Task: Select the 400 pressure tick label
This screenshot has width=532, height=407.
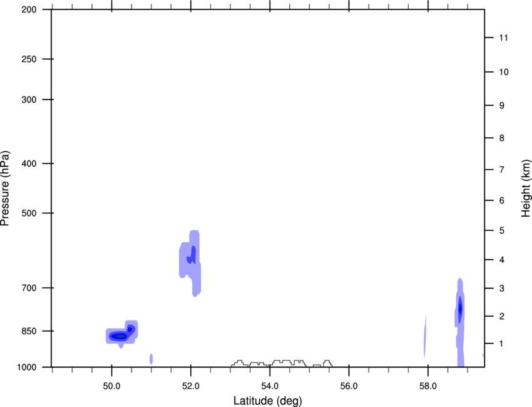Action: tap(29, 163)
